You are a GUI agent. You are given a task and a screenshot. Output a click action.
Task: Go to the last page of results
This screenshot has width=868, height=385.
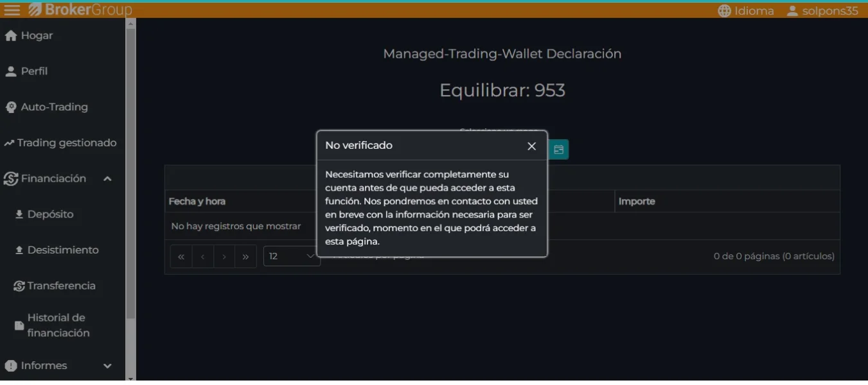coord(245,257)
